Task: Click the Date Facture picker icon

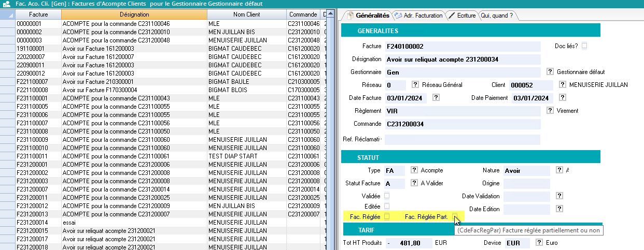Action: (436, 98)
